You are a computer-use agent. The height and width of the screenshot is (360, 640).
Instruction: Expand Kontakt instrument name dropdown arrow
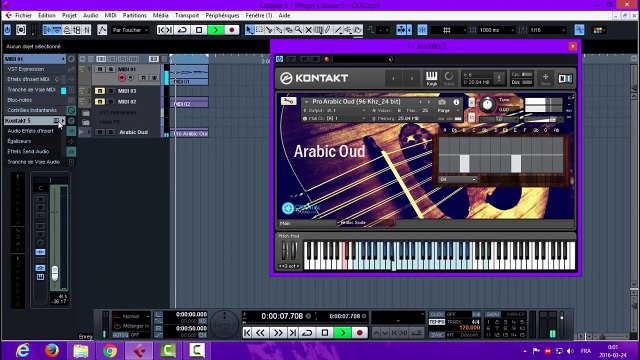pyautogui.click(x=306, y=102)
